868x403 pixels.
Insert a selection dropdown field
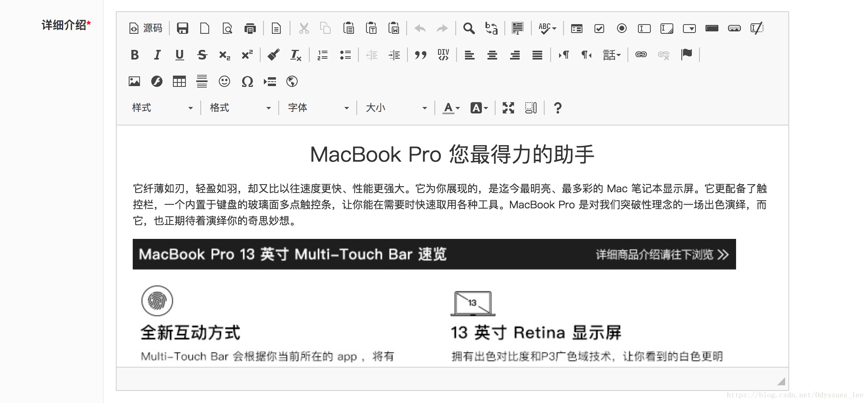click(x=689, y=28)
